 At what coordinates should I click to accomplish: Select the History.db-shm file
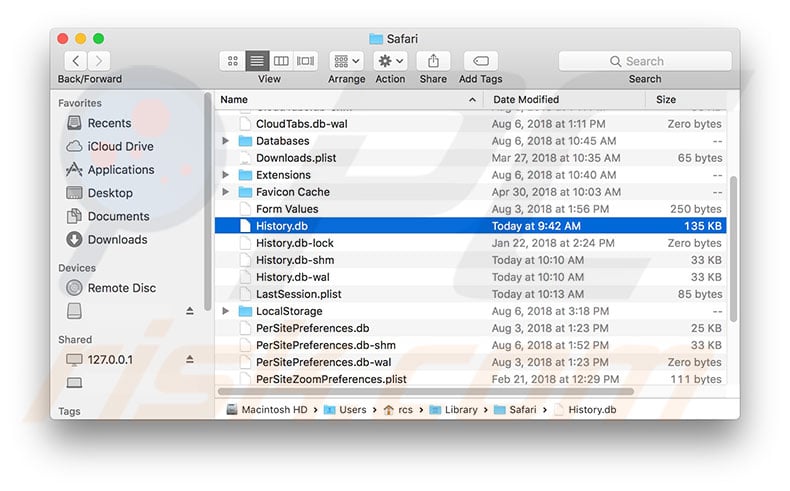(471, 260)
